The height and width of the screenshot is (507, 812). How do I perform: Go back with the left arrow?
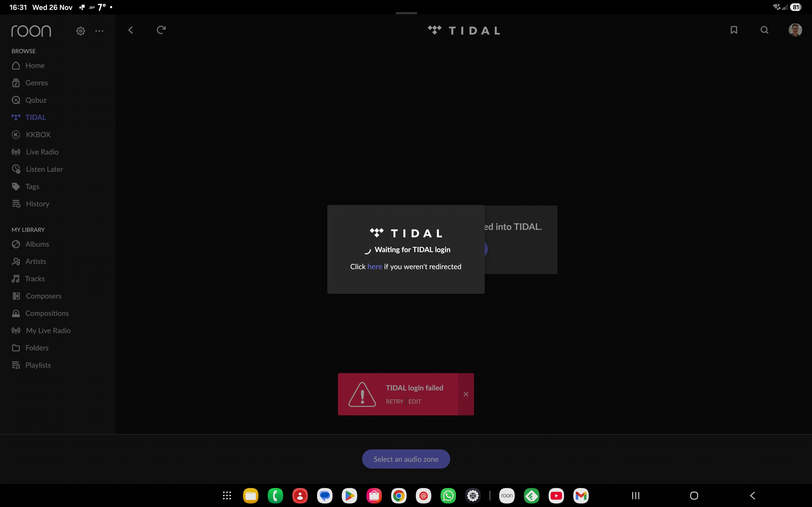pyautogui.click(x=131, y=30)
